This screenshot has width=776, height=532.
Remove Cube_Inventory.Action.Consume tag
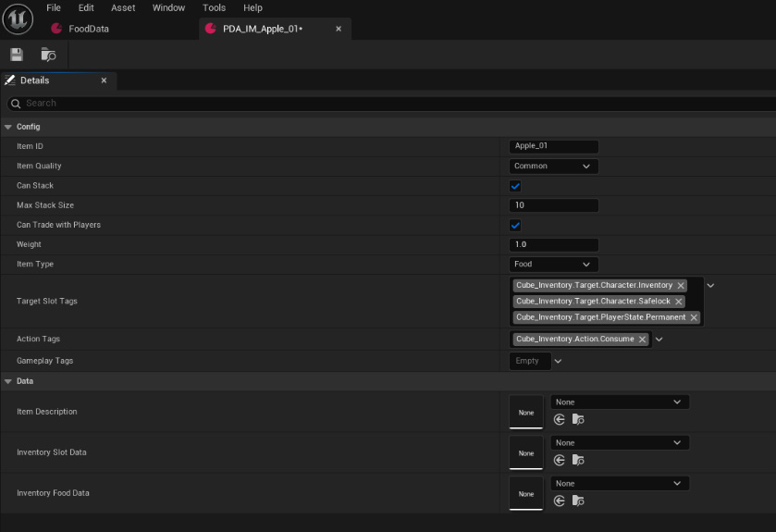click(642, 339)
